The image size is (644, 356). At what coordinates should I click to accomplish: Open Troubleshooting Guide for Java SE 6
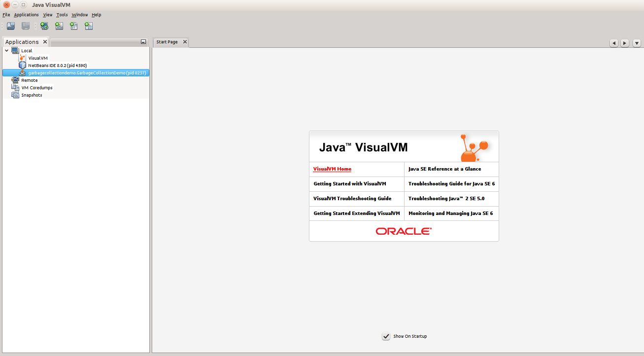[451, 183]
